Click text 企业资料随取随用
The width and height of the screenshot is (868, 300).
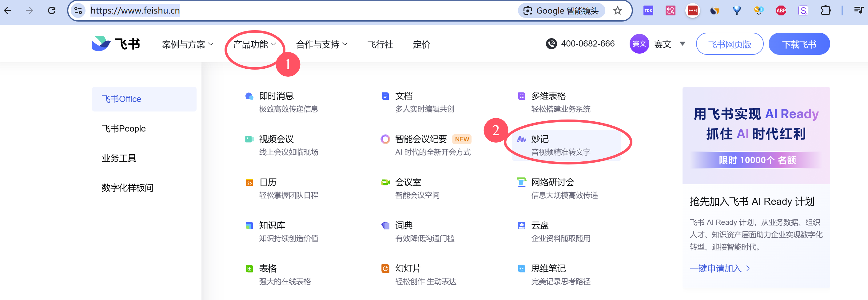561,239
